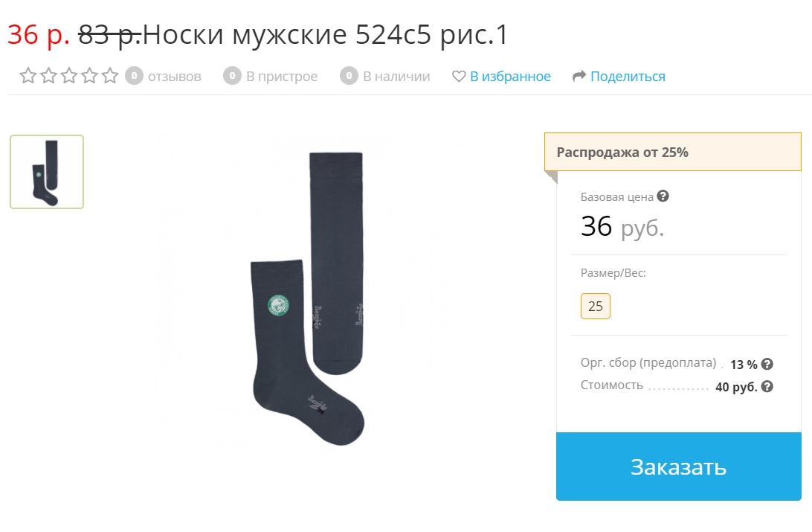
Task: Click the Поделиться share link
Action: click(628, 76)
